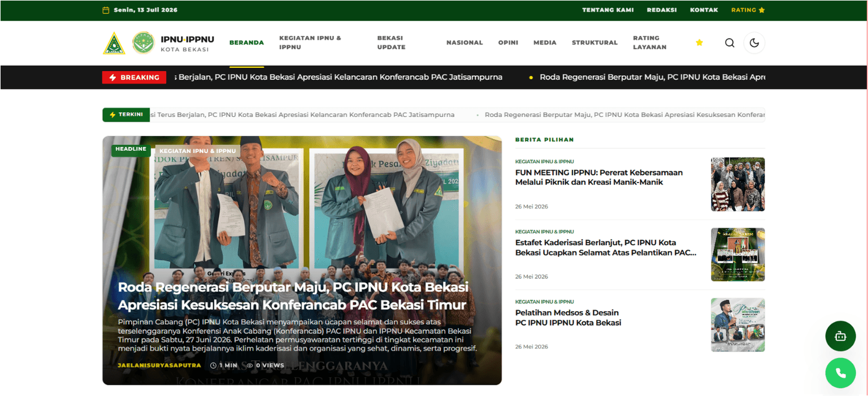
Task: Click the yellow star icon in navbar
Action: pyautogui.click(x=699, y=42)
